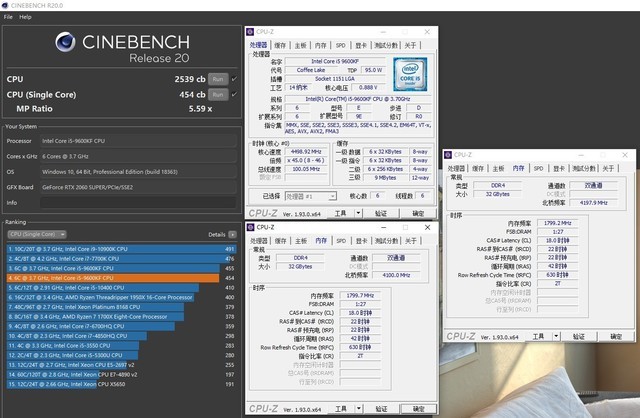Screen dimensions: 640x418
Task: Open the CPU (Single Core) ranking dropdown
Action: coord(37,234)
